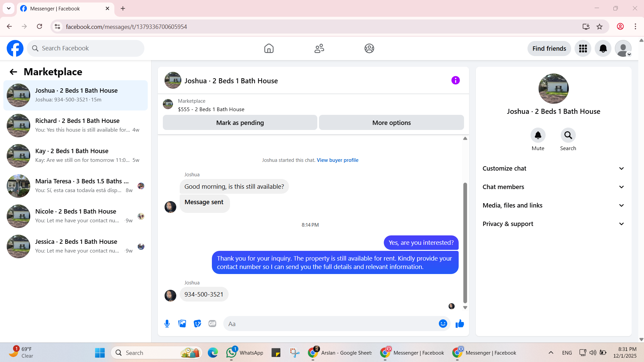644x362 pixels.
Task: Click the back arrow beside Marketplace
Action: 13,72
